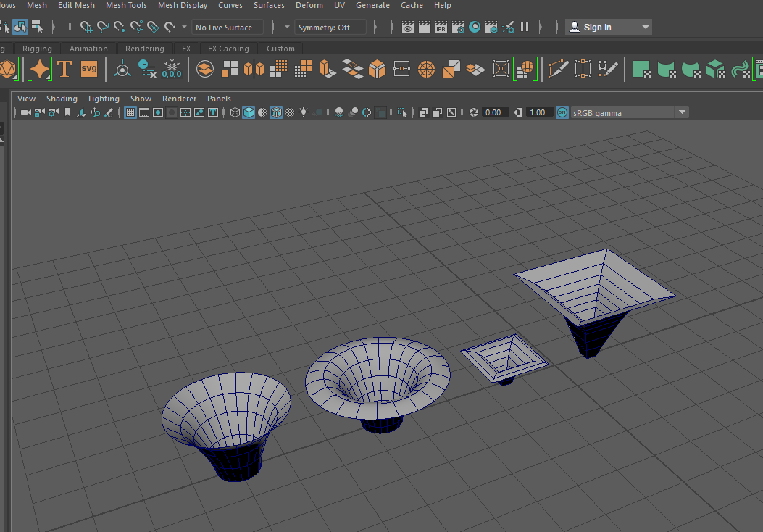Open the Symmetry: Off dropdown
Image resolution: width=763 pixels, height=532 pixels.
point(330,28)
